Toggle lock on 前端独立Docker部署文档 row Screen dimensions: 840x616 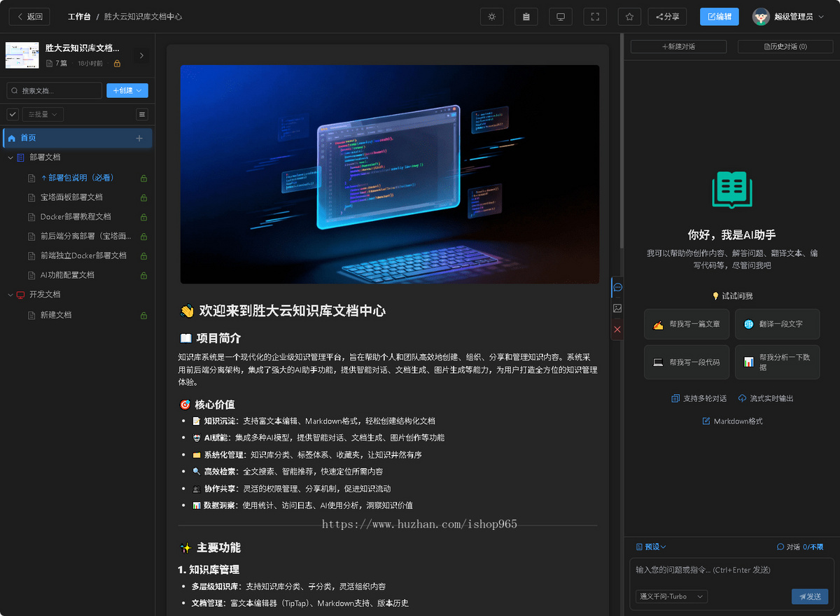click(143, 255)
